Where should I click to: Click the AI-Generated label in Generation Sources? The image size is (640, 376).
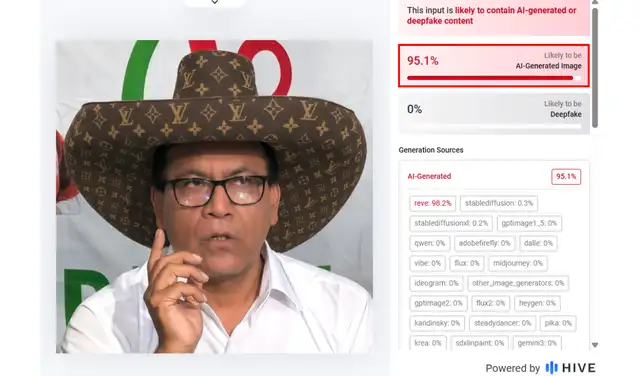pyautogui.click(x=429, y=176)
